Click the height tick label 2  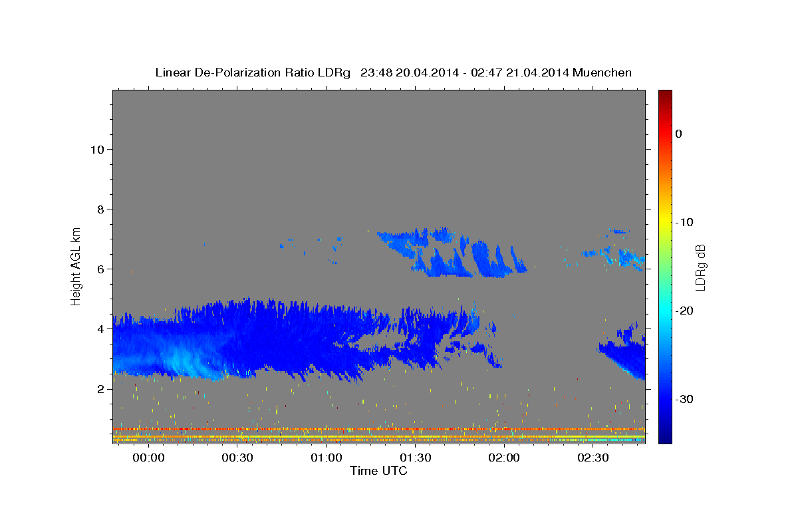(100, 388)
